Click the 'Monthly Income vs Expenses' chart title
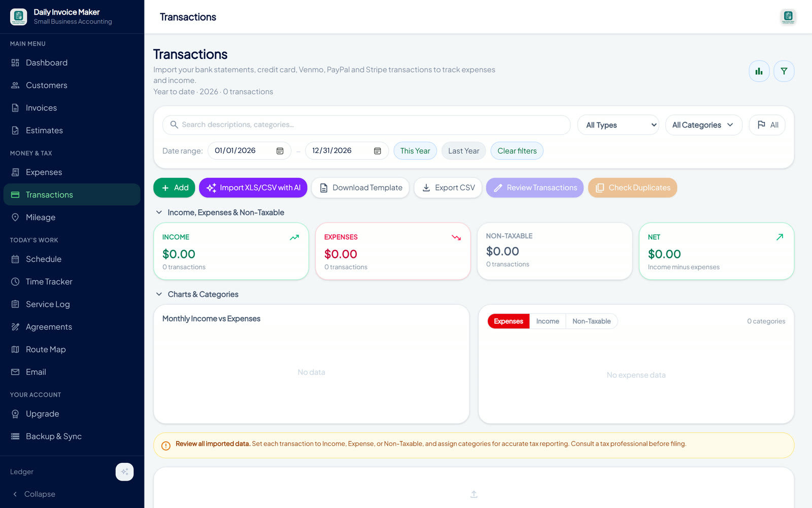 pos(211,319)
